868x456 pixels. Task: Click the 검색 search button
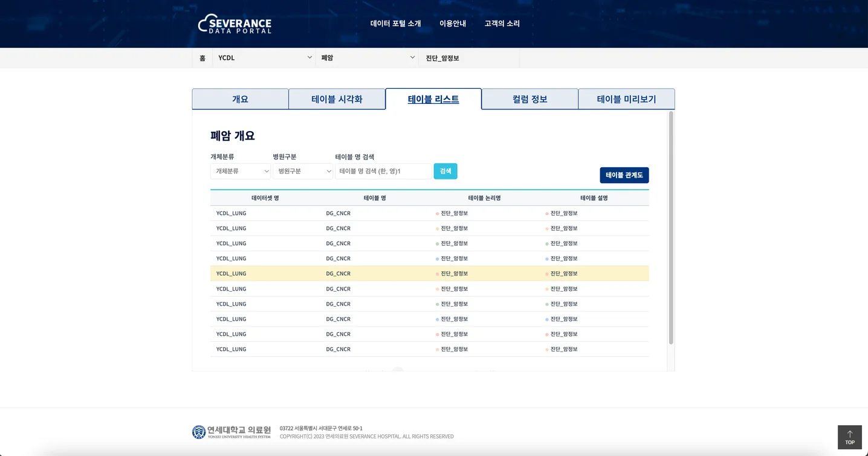tap(445, 172)
